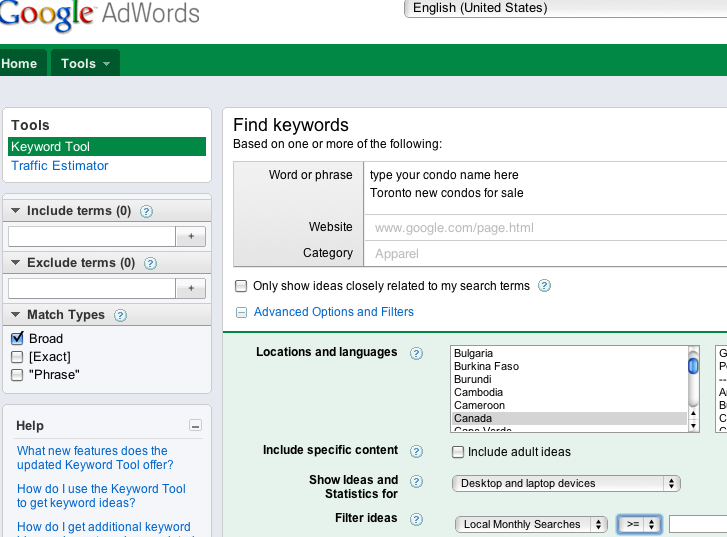Screen dimensions: 727x537
Task: Open 'How do I use the Keyword Tool' link
Action: [x=101, y=496]
